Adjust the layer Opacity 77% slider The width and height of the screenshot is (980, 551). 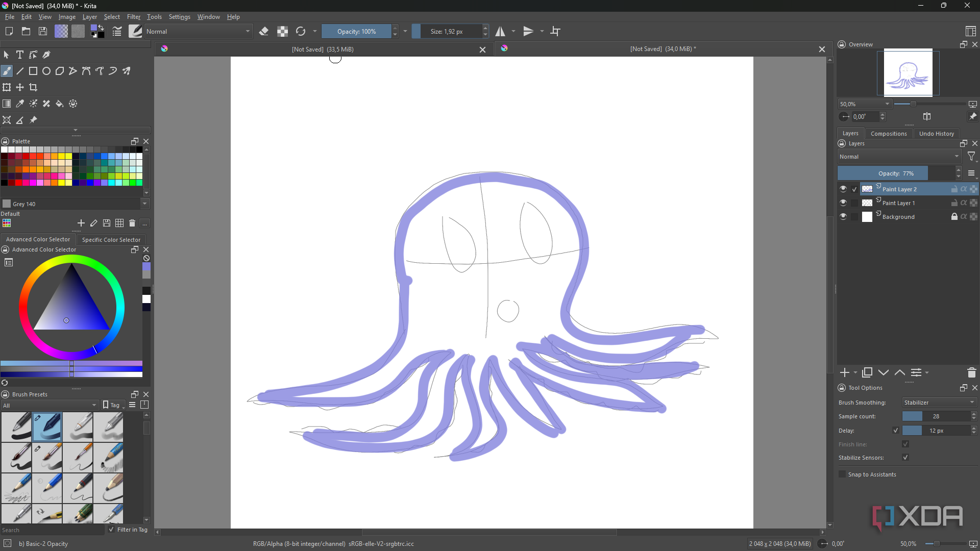point(896,173)
